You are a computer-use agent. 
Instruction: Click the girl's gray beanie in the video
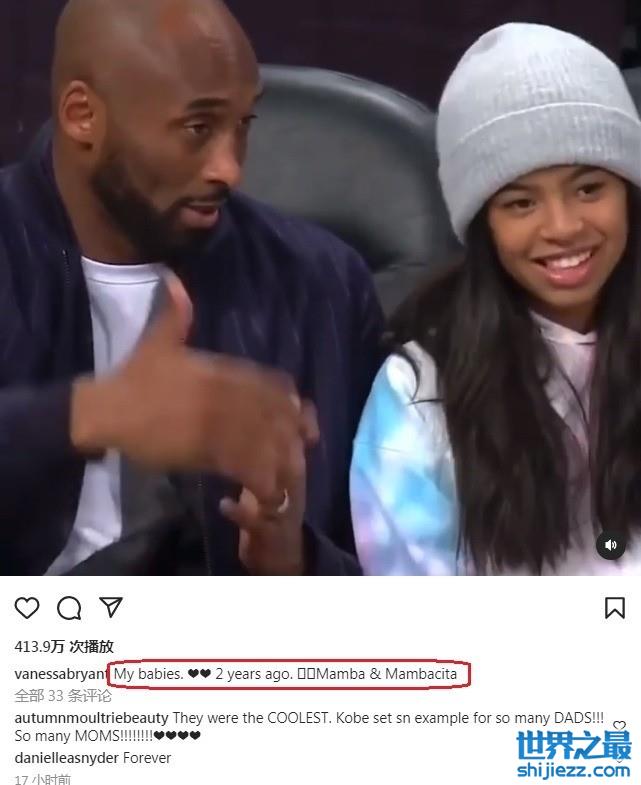536,120
